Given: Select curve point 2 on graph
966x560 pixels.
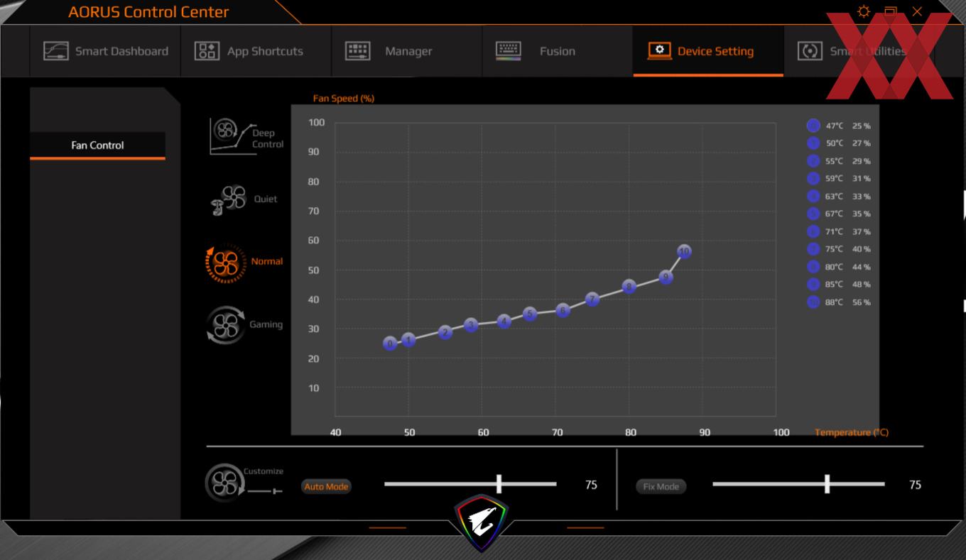Looking at the screenshot, I should pos(445,332).
